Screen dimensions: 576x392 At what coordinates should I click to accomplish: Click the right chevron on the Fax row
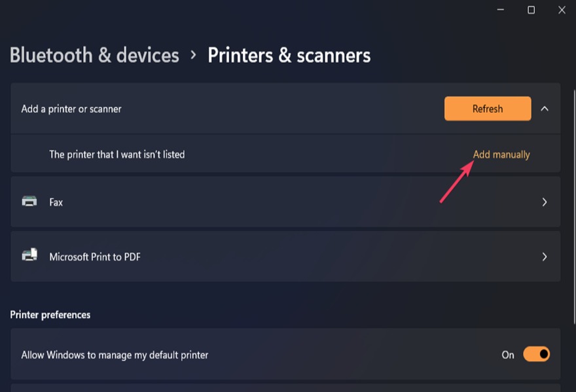[x=545, y=202]
